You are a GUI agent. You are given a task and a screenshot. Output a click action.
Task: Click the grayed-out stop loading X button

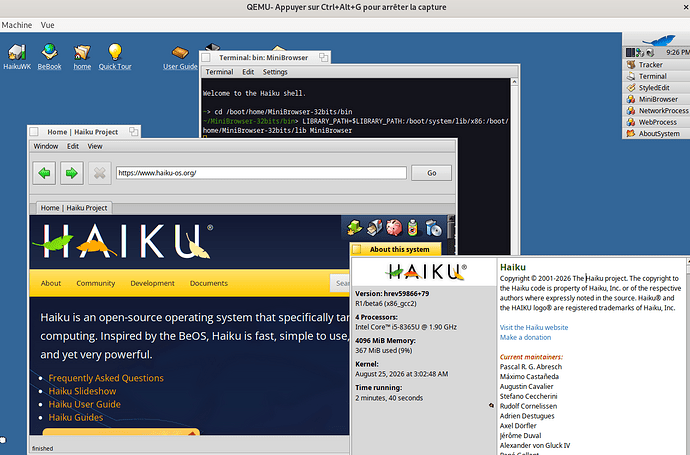(x=99, y=173)
